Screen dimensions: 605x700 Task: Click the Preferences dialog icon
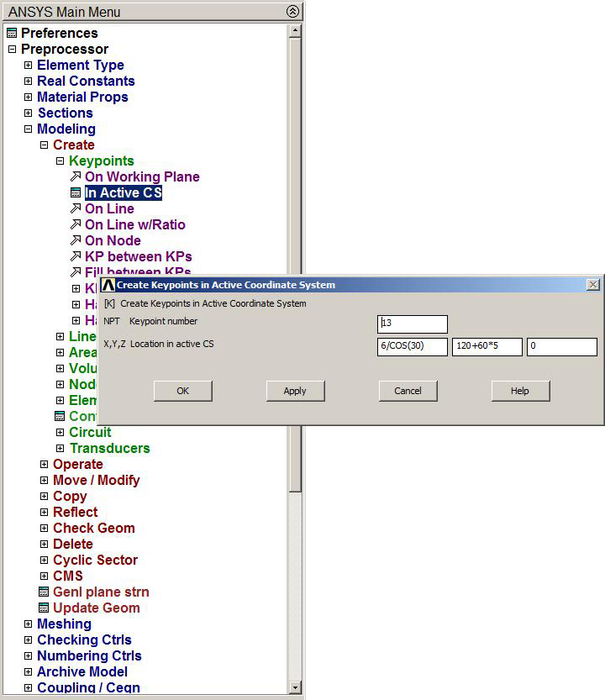pyautogui.click(x=11, y=34)
